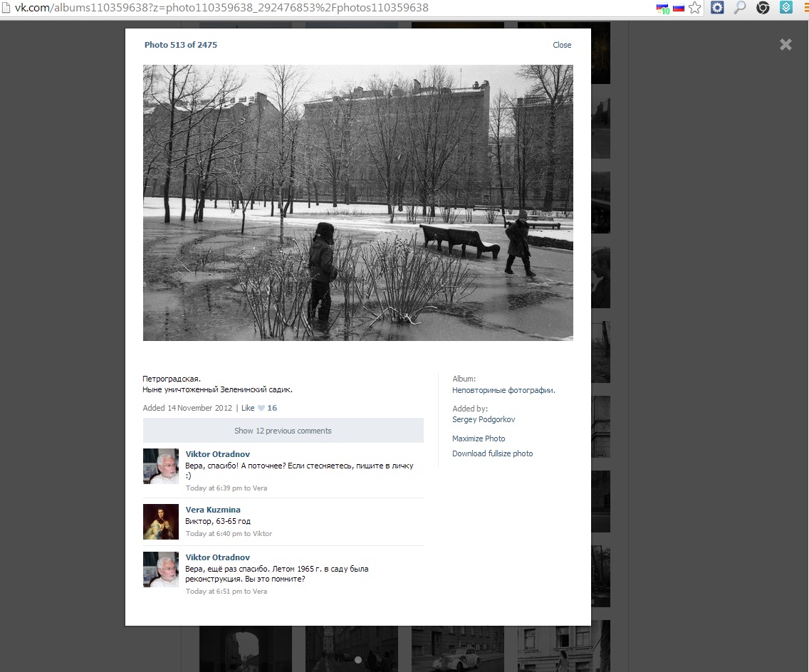Click the Close link in photo header
The image size is (809, 672).
[x=562, y=45]
